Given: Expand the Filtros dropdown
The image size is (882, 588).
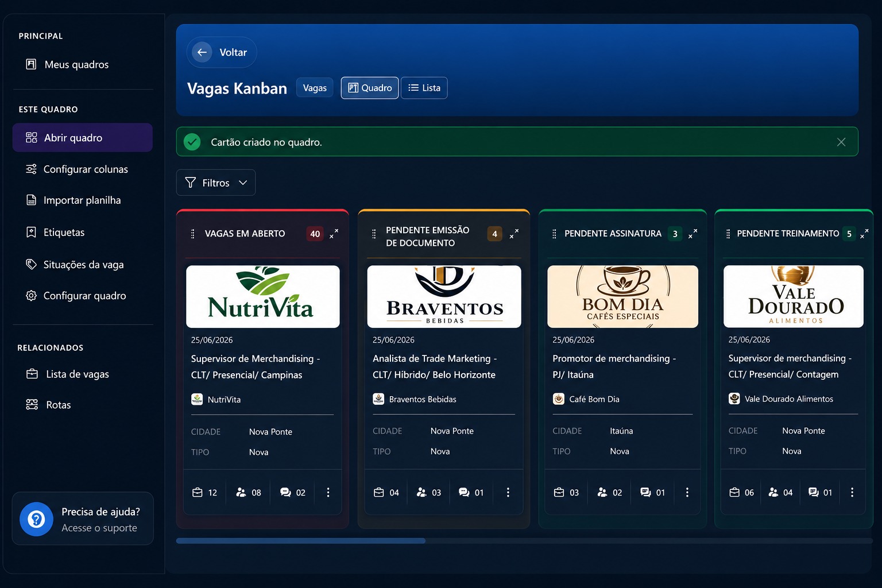Looking at the screenshot, I should pyautogui.click(x=216, y=183).
